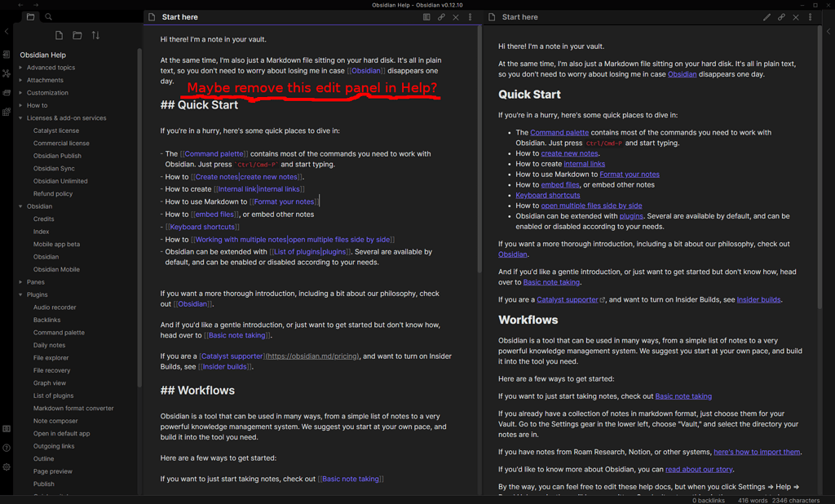Viewport: 835px width, 504px height.
Task: Open search with the magnifier icon
Action: tap(48, 16)
